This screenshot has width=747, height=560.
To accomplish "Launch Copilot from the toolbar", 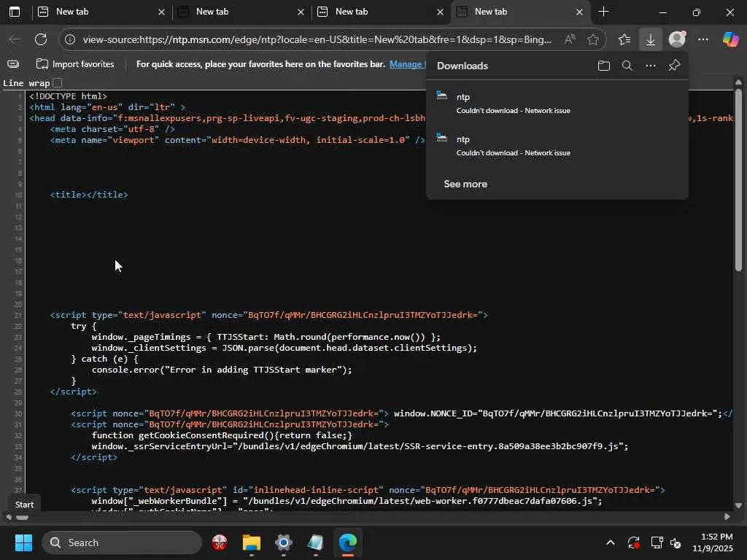I will (730, 39).
